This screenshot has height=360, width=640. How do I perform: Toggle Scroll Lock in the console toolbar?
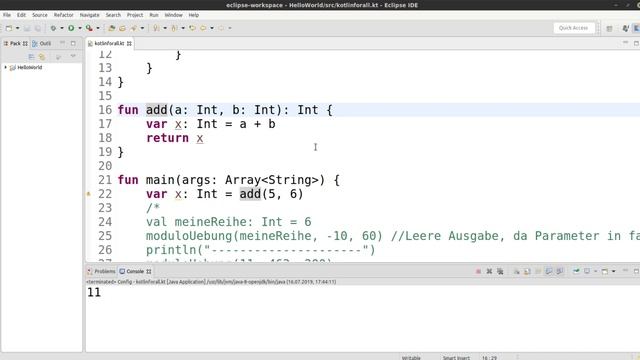(527, 271)
